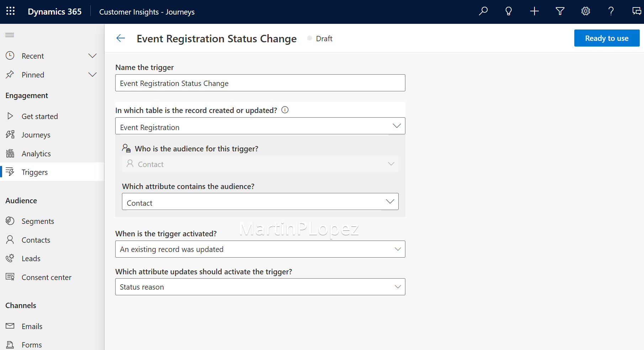Click the plus icon to create new item

[534, 11]
